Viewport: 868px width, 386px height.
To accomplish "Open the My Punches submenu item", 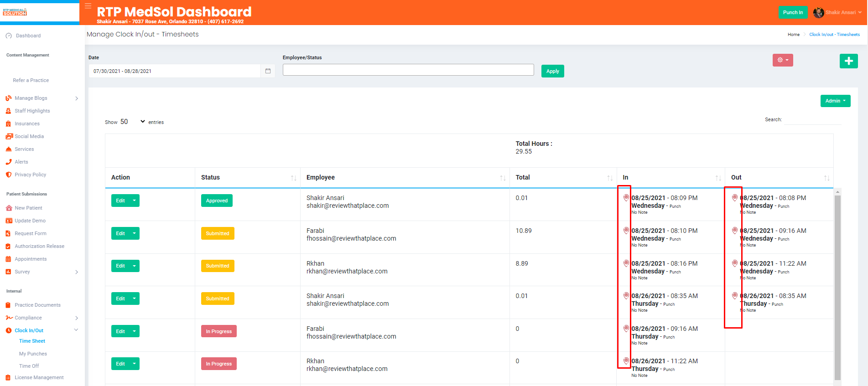I will pos(33,354).
